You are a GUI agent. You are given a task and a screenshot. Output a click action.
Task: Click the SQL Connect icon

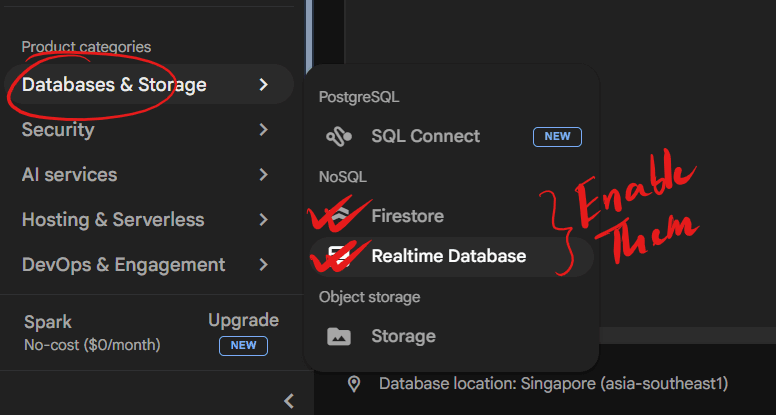[x=339, y=136]
